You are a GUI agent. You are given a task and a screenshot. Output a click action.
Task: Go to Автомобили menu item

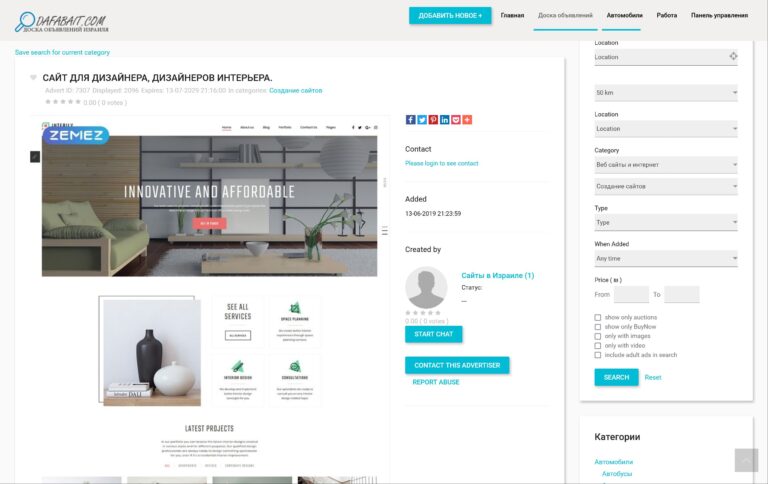(x=624, y=16)
